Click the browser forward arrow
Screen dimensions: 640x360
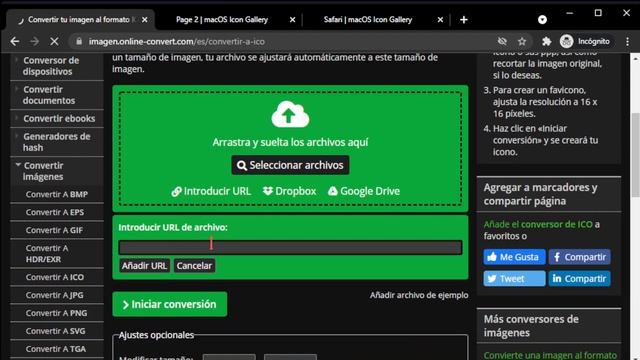click(34, 41)
